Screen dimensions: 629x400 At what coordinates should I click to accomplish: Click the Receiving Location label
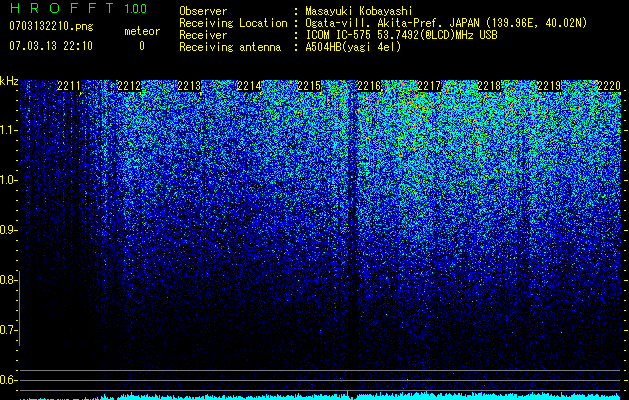pos(233,23)
